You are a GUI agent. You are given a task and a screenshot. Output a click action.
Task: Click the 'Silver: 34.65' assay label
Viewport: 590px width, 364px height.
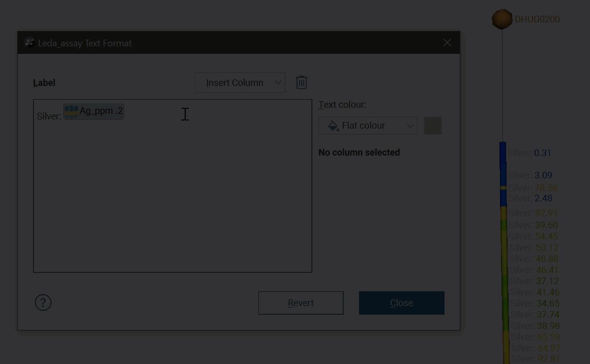coord(535,303)
